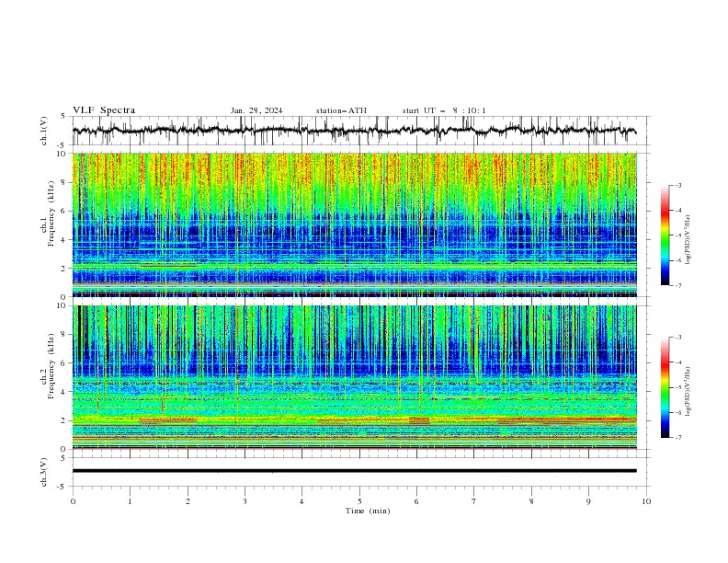Click the lower log(PSD)(V²/Hz) colorbar label
This screenshot has height=563, width=728.
pos(688,391)
